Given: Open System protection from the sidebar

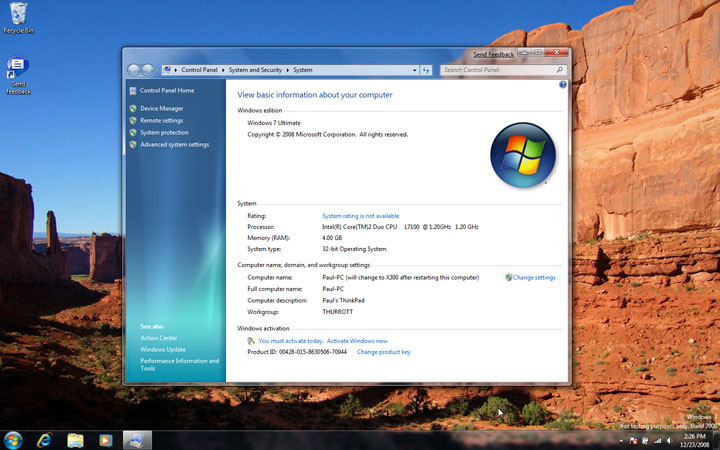Looking at the screenshot, I should coord(164,132).
